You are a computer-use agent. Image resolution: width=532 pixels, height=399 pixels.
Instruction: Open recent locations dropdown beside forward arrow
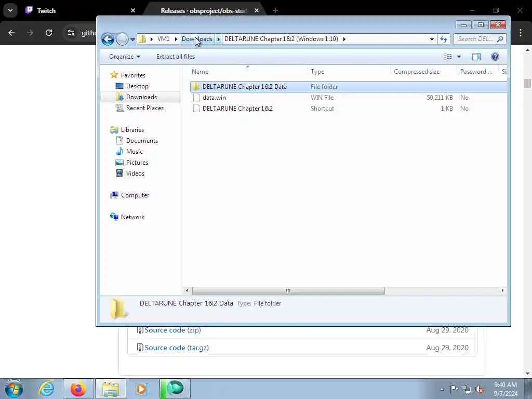pyautogui.click(x=132, y=39)
